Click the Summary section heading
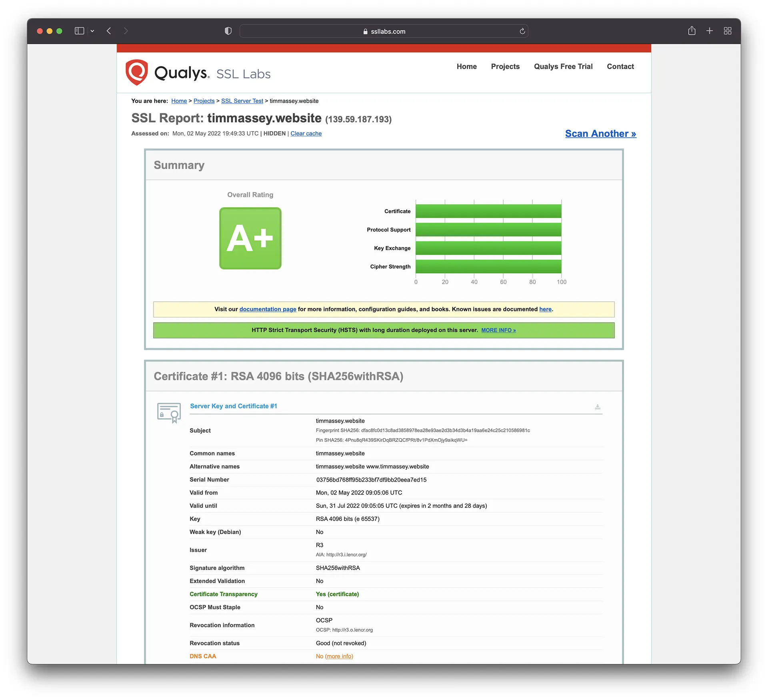768x700 pixels. coord(179,165)
